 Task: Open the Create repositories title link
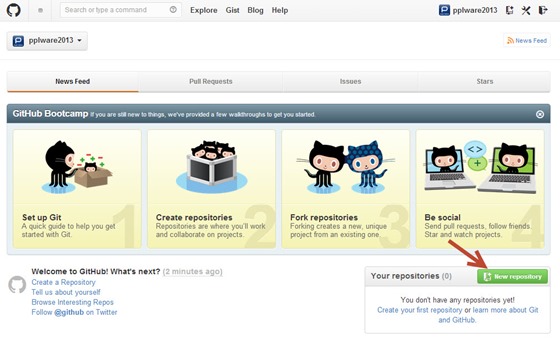[x=194, y=217]
